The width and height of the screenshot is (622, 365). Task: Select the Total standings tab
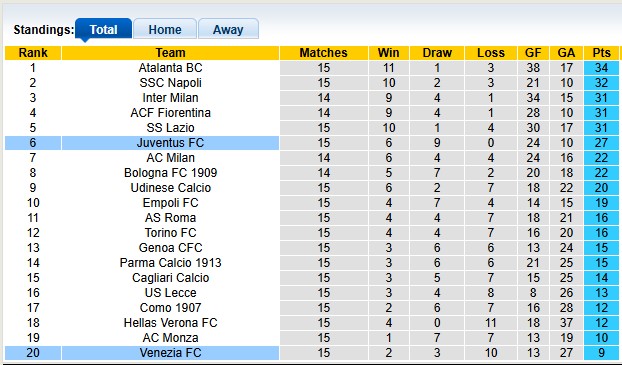coord(103,29)
